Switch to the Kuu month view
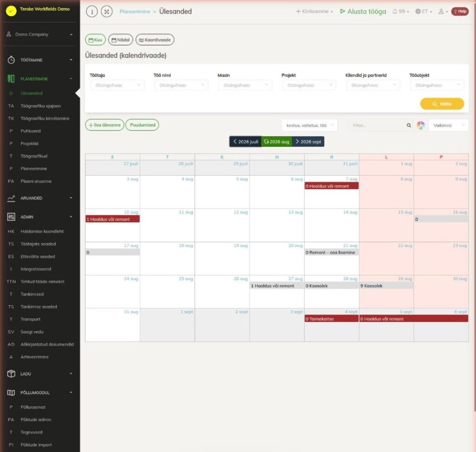Viewport: 476px width, 452px height. click(95, 40)
